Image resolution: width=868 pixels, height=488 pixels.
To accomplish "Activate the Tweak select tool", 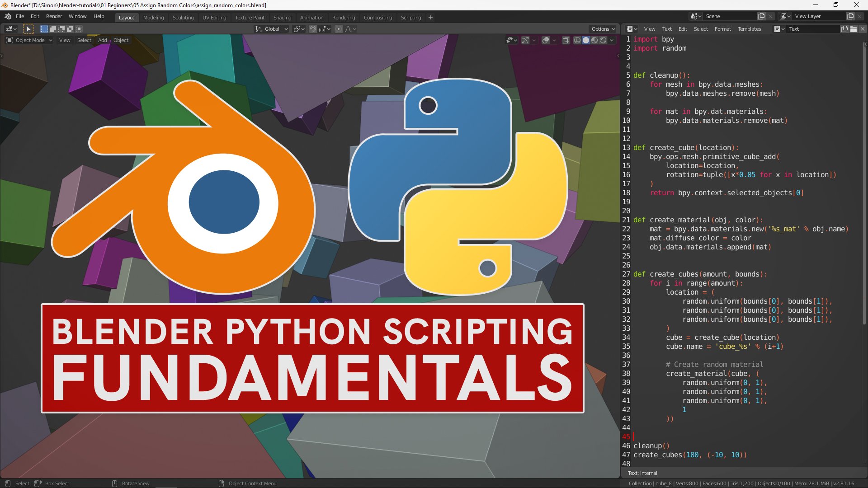I will click(x=28, y=28).
